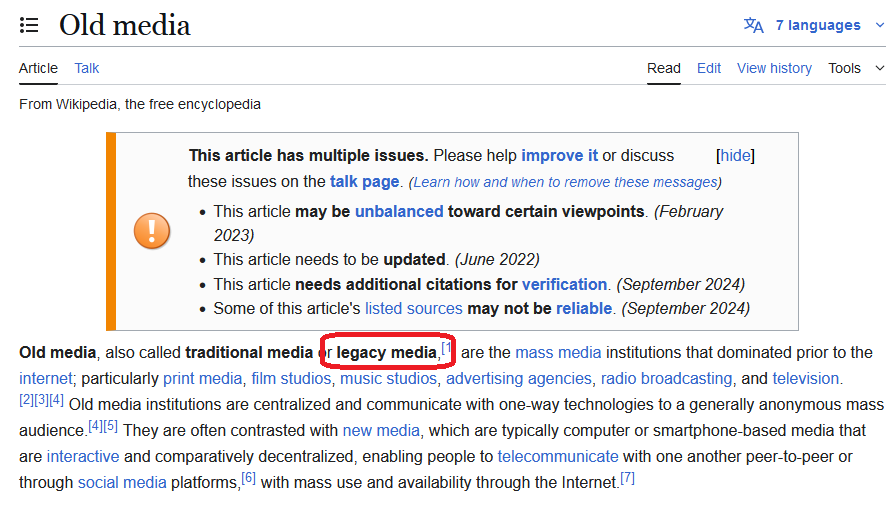Follow the 'internet' link
The image size is (894, 508).
click(x=46, y=379)
